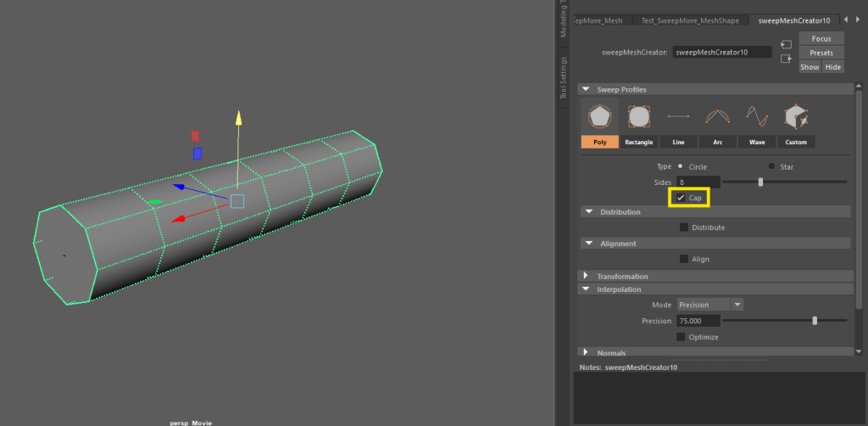Choose the Custom sweep profile icon

pyautogui.click(x=796, y=116)
